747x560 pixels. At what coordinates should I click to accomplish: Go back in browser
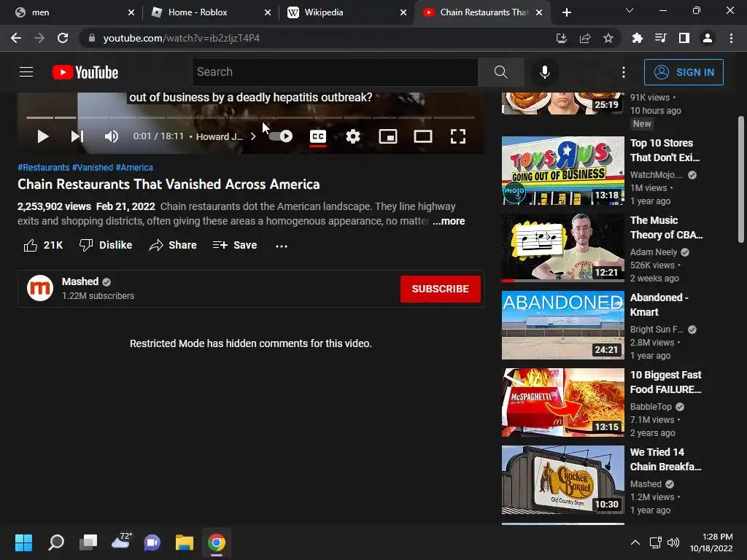point(16,38)
